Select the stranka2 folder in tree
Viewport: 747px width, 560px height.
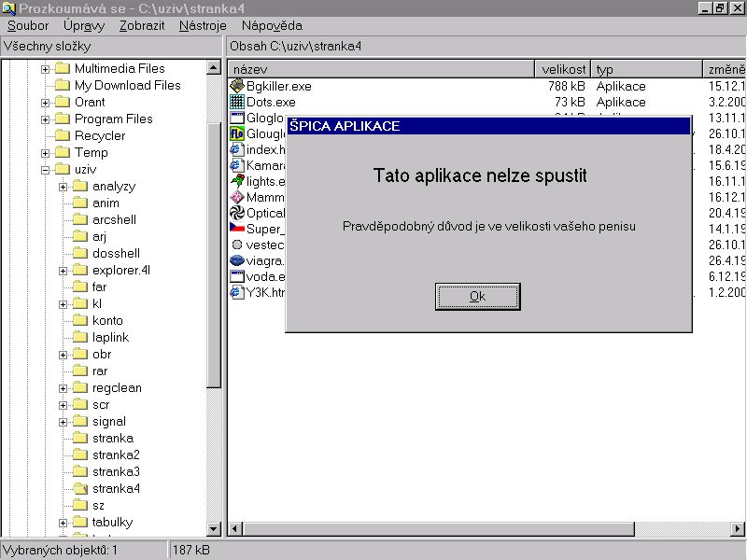coord(116,455)
